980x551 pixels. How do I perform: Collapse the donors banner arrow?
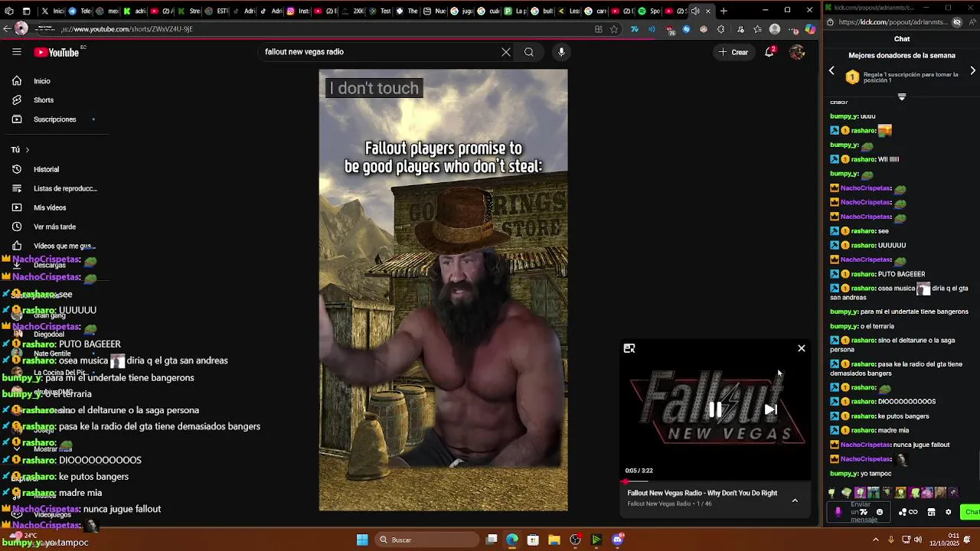[901, 97]
